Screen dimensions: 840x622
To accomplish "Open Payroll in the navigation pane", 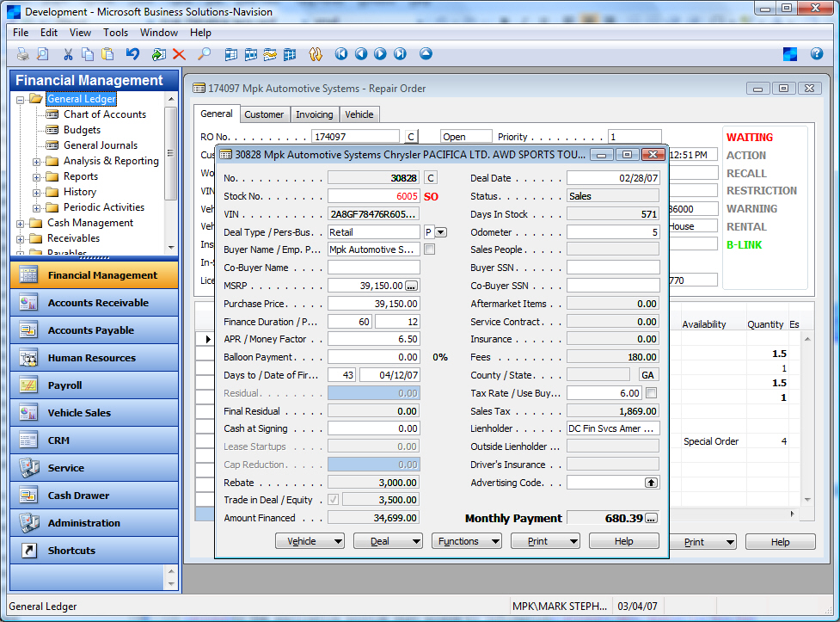I will tap(95, 385).
